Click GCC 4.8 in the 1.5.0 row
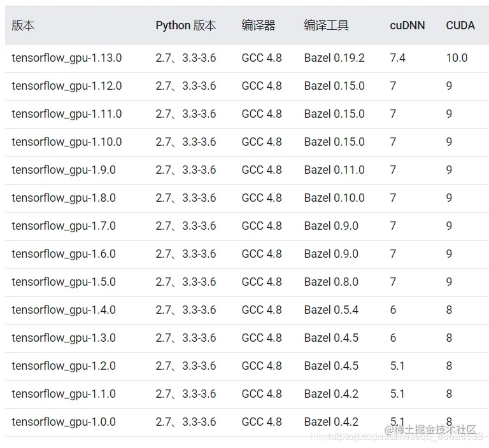 (262, 282)
